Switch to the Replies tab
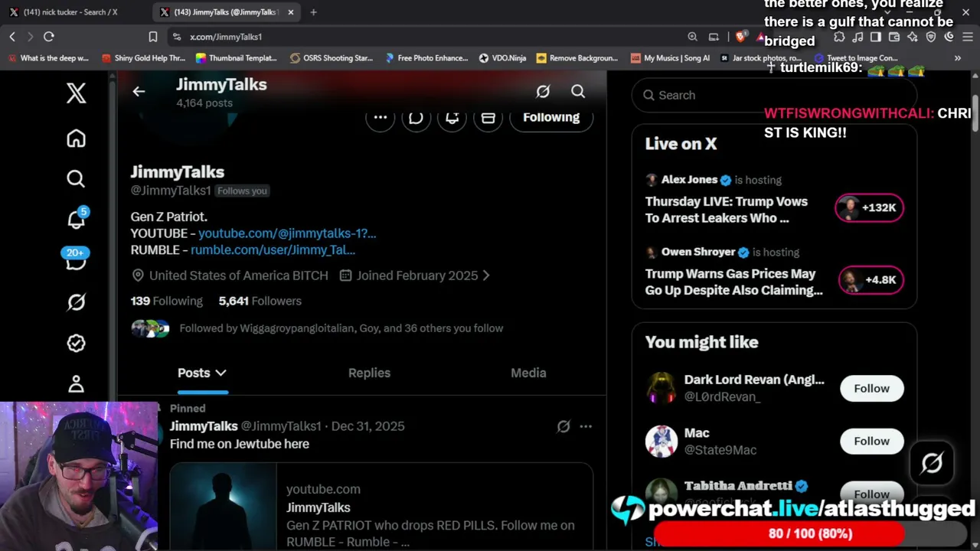The height and width of the screenshot is (551, 980). (369, 373)
